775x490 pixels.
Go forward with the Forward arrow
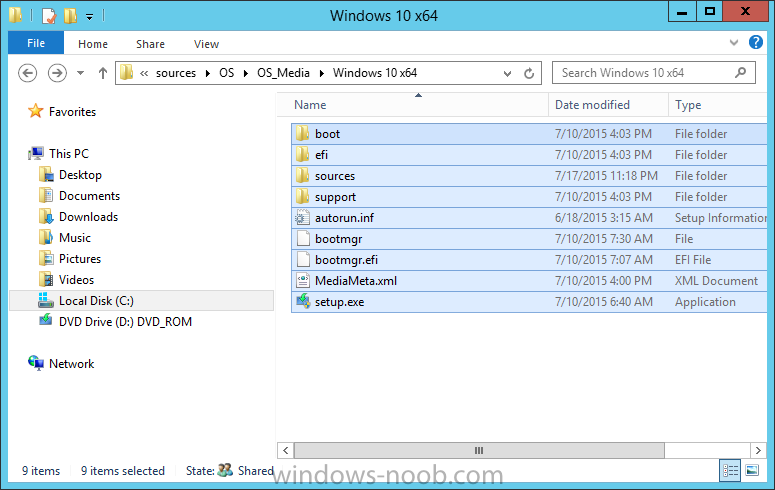click(x=57, y=73)
